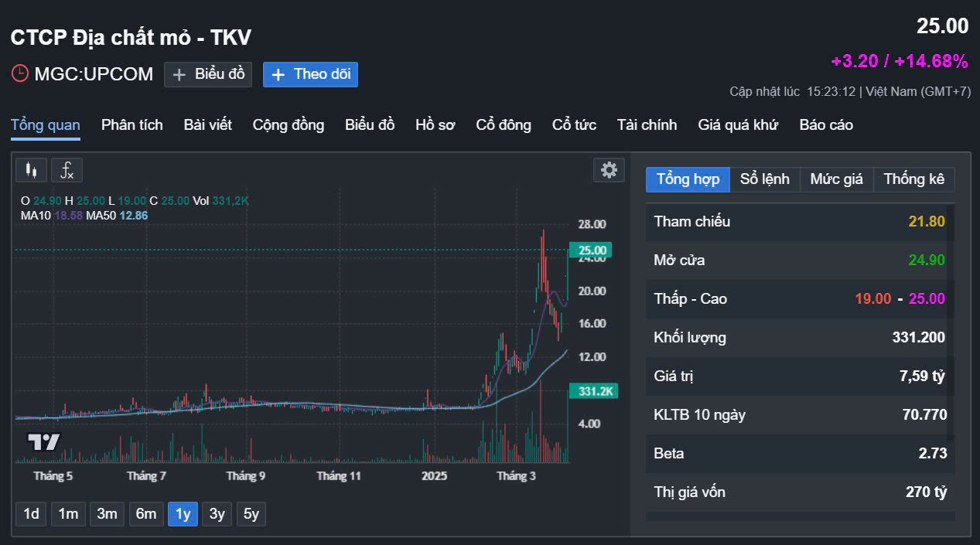980x545 pixels.
Task: Switch to the Cộng đồng tab
Action: (289, 124)
